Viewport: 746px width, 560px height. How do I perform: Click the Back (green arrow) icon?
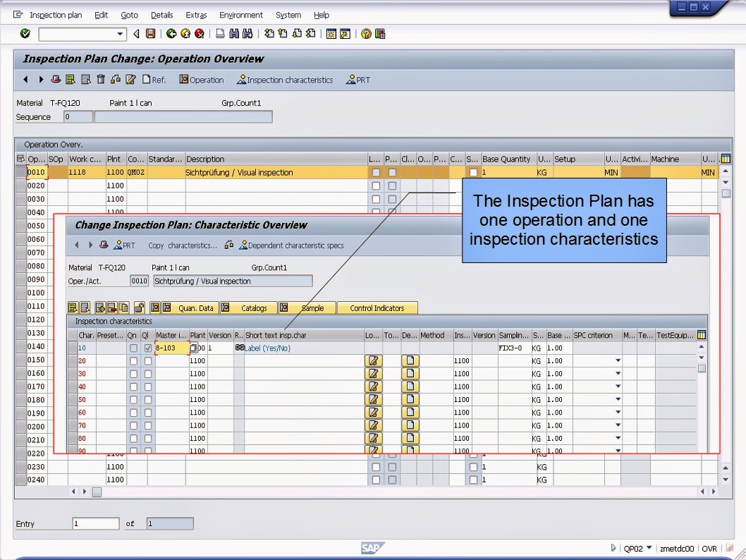[x=171, y=33]
